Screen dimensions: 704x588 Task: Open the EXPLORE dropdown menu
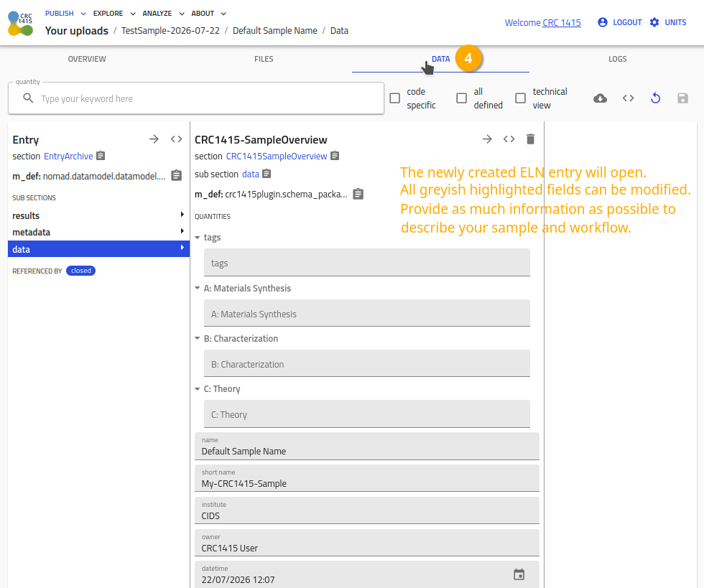(114, 14)
